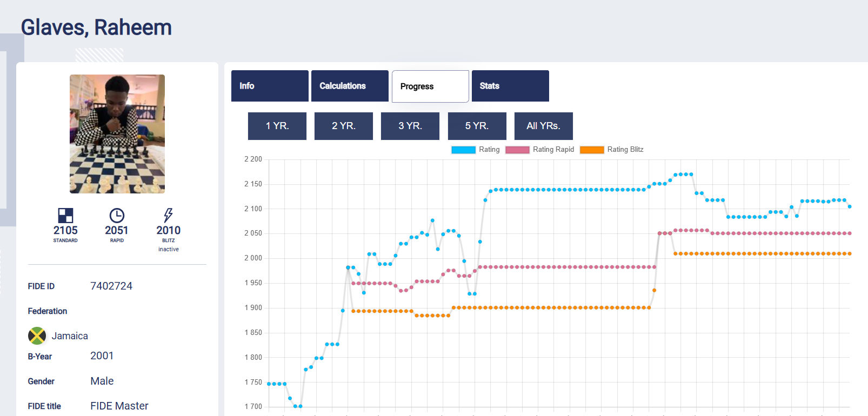Click the rapid rating clock icon

(x=117, y=216)
